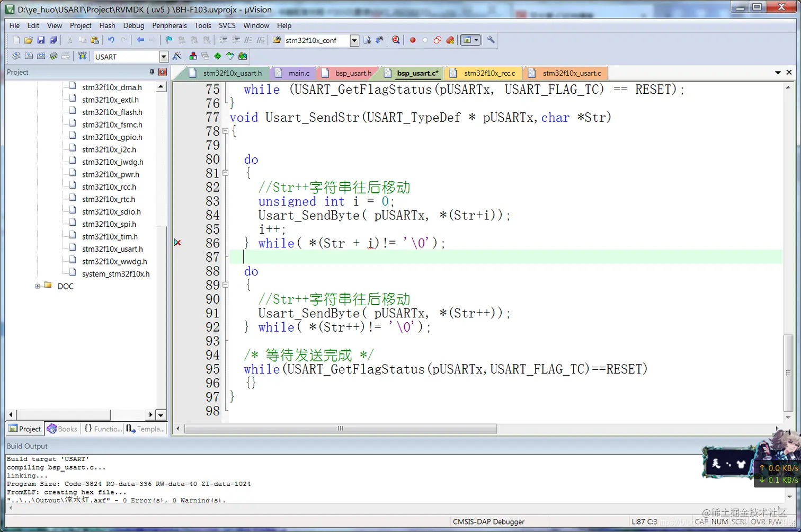Collapse the code fold at line 78
The height and width of the screenshot is (532, 801).
(x=226, y=130)
